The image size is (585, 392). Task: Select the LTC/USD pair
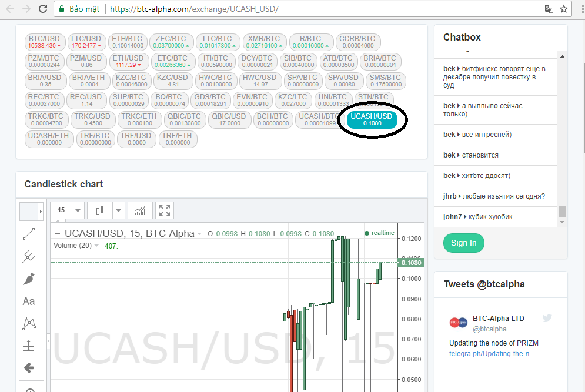click(86, 42)
